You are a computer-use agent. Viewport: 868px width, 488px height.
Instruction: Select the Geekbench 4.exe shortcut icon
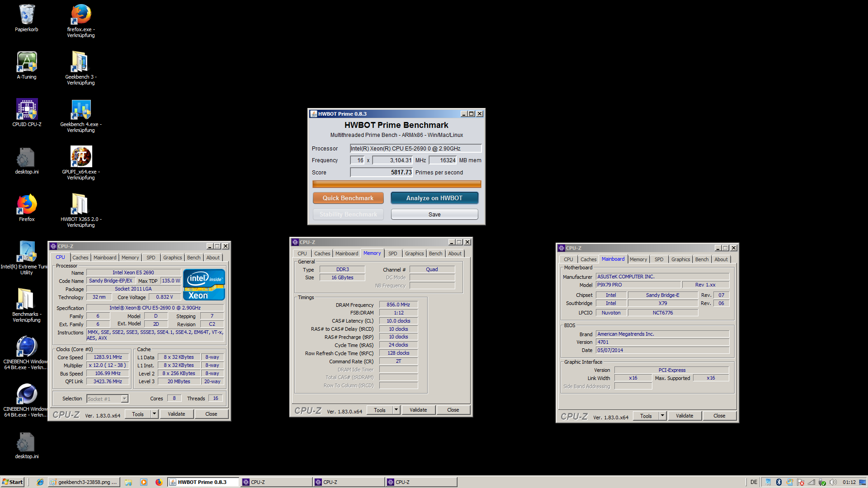pyautogui.click(x=81, y=109)
